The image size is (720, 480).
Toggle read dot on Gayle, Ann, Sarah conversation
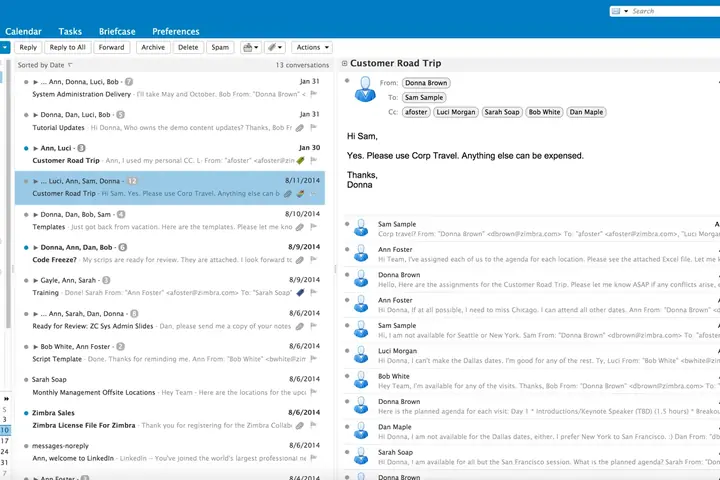[x=26, y=280]
